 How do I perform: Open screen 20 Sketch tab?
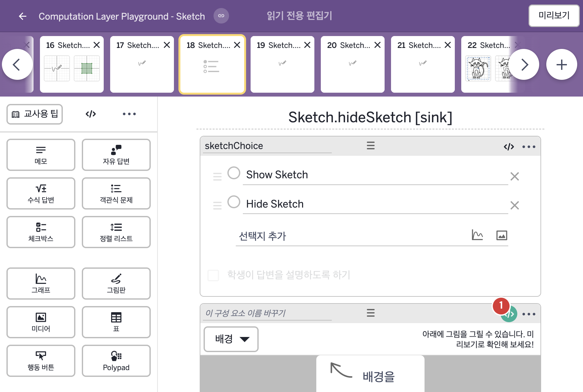click(353, 64)
